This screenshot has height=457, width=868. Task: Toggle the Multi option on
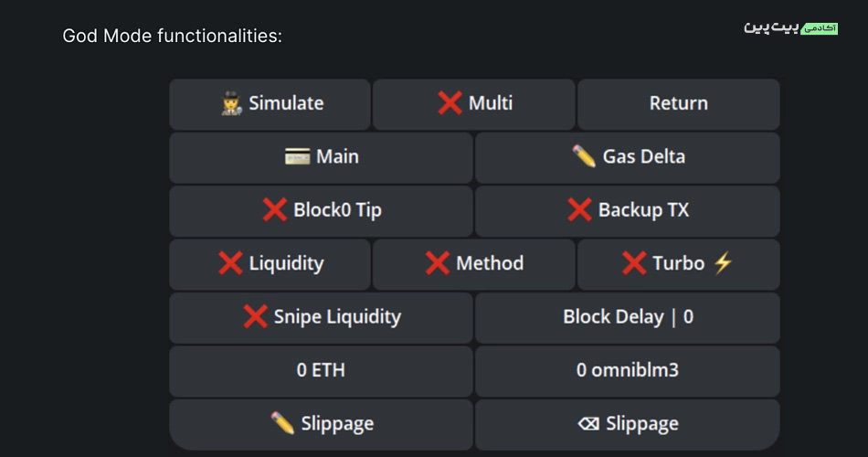pyautogui.click(x=474, y=104)
